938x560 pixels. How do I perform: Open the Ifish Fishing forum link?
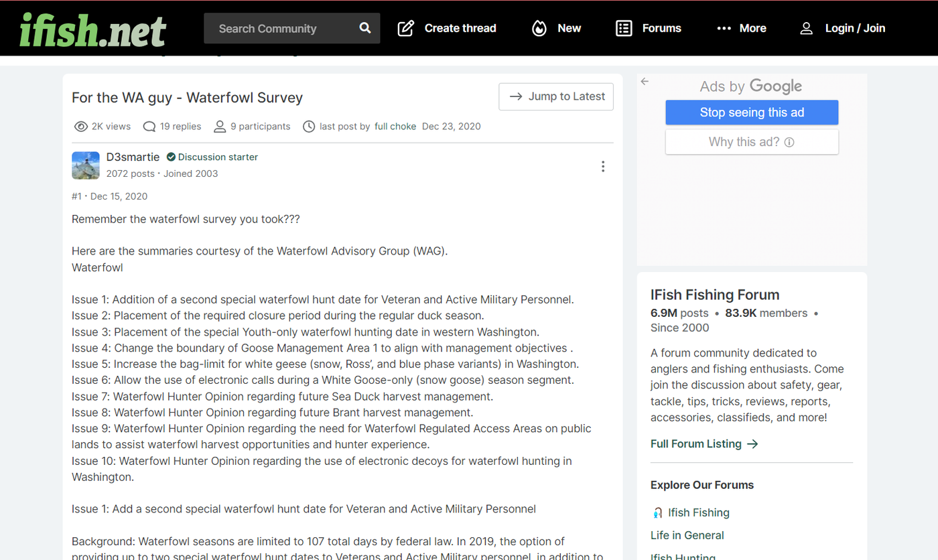699,513
